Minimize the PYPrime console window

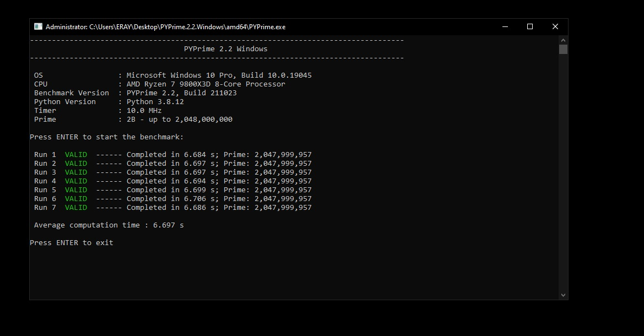[x=505, y=26]
